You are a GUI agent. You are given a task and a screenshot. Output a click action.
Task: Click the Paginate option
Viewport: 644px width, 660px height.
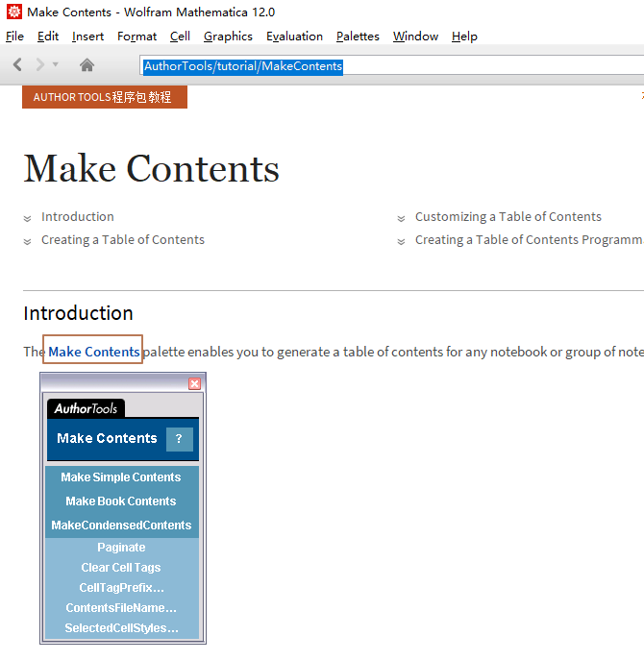click(x=121, y=548)
